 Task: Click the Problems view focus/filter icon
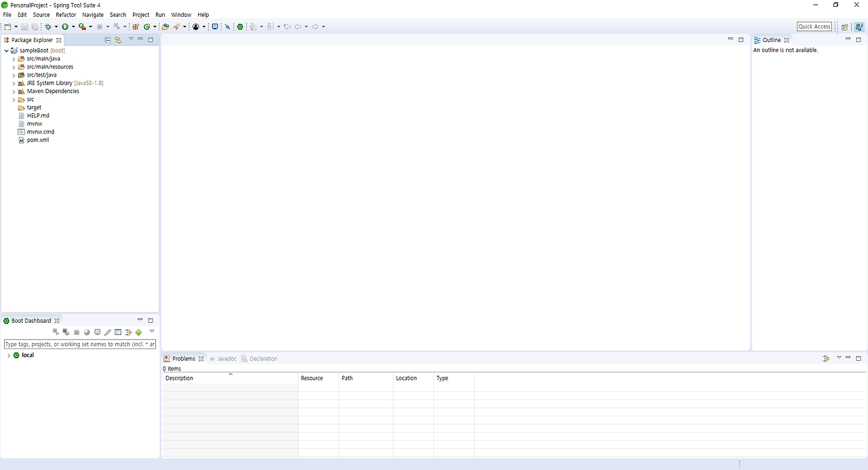(826, 358)
